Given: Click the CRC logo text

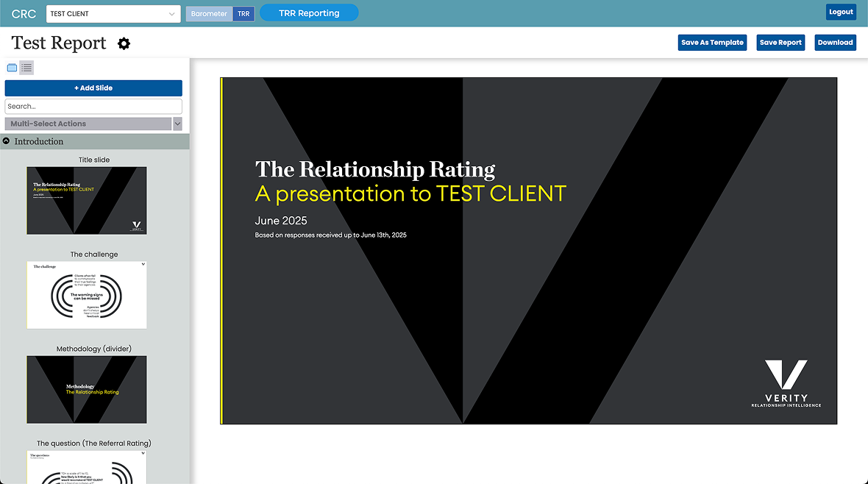Looking at the screenshot, I should (x=24, y=14).
